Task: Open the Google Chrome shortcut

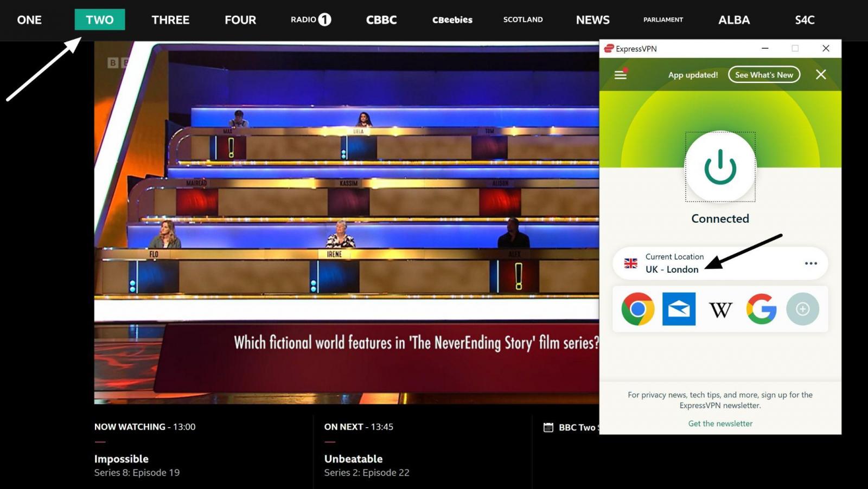Action: pyautogui.click(x=638, y=308)
